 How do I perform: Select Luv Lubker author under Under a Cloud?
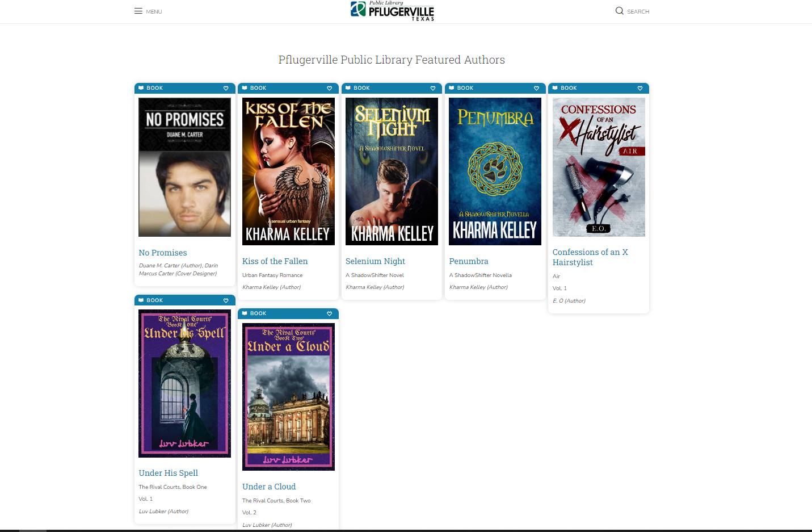click(x=267, y=525)
